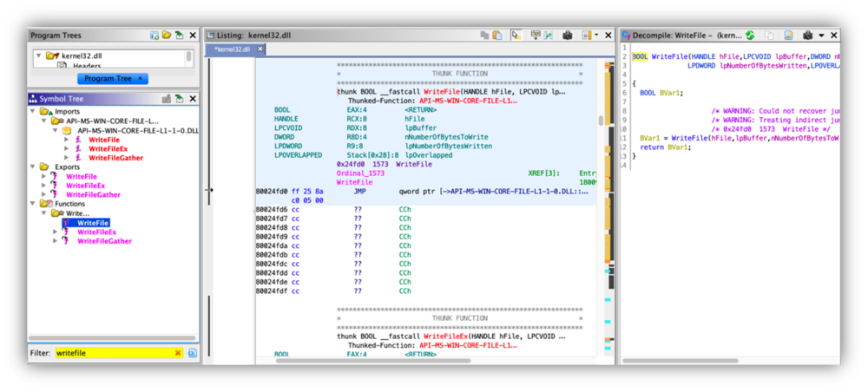Screen dimensions: 868x392
Task: Export decompiled function with notepad icon
Action: point(789,36)
